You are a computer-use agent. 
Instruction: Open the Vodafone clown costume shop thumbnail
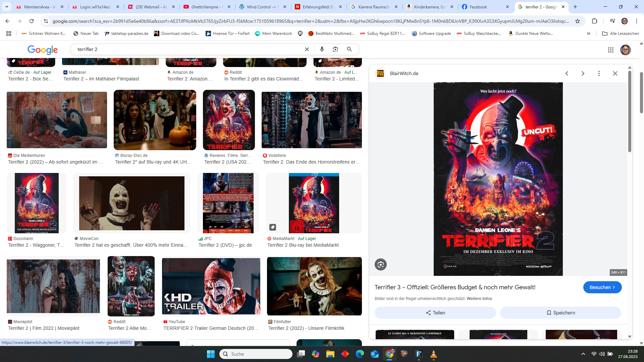point(312,120)
